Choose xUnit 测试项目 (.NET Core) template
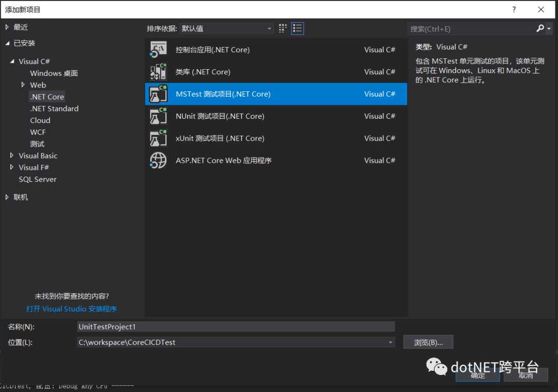The height and width of the screenshot is (392, 558). [x=276, y=138]
